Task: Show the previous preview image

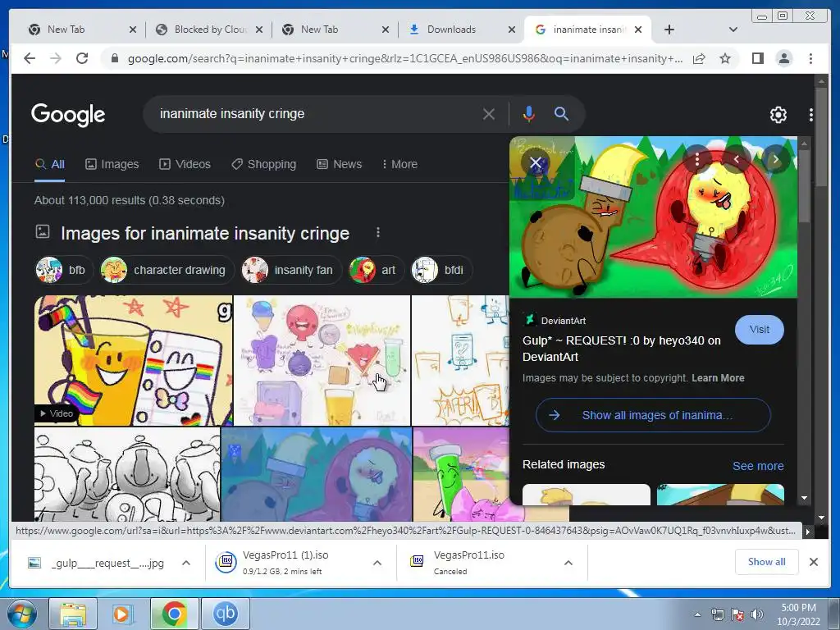Action: 737,159
